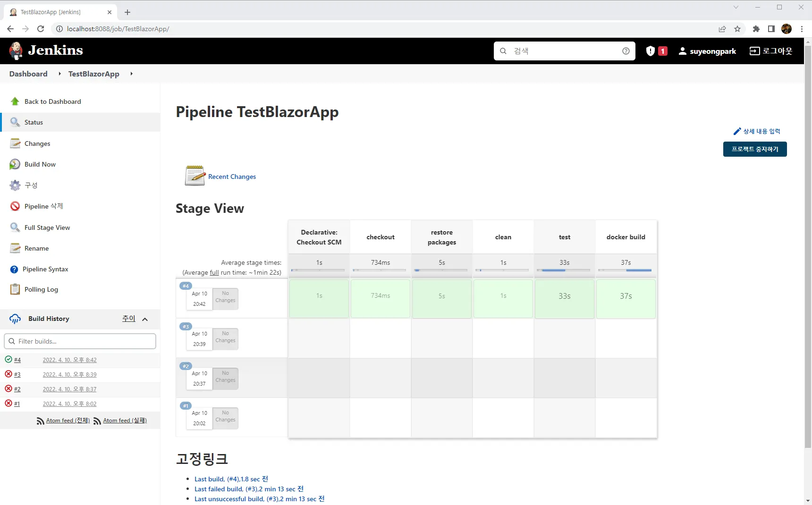Open the Last failed build link
The height and width of the screenshot is (505, 812).
(249, 489)
